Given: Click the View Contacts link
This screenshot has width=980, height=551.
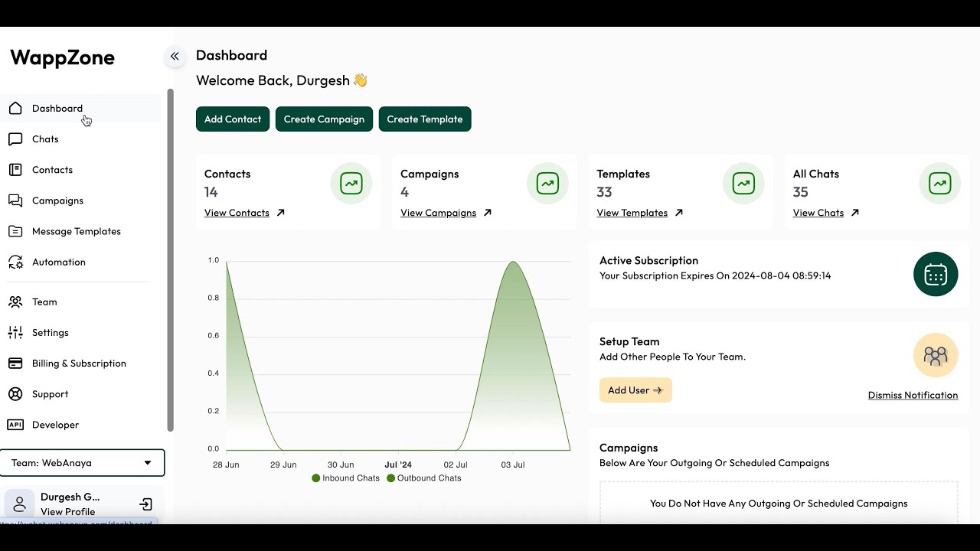Looking at the screenshot, I should [x=237, y=213].
